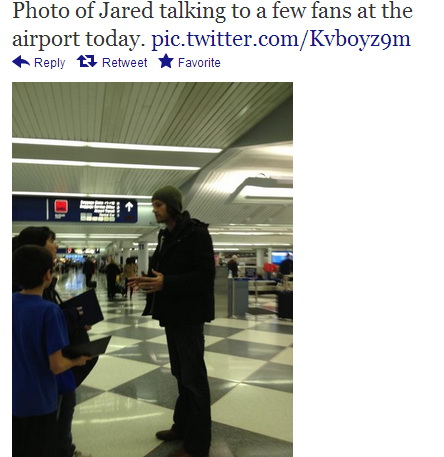The width and height of the screenshot is (444, 457).
Task: Click the Favorite star icon
Action: [x=166, y=61]
